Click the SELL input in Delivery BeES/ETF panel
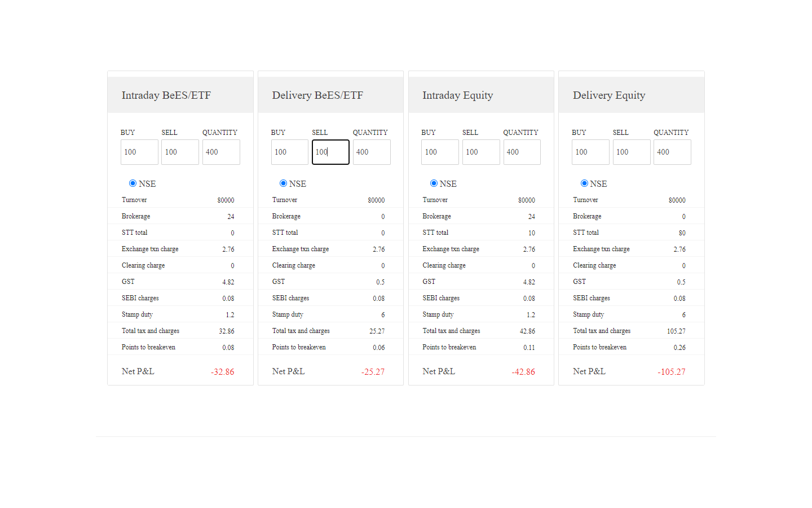The image size is (812, 508). 330,152
